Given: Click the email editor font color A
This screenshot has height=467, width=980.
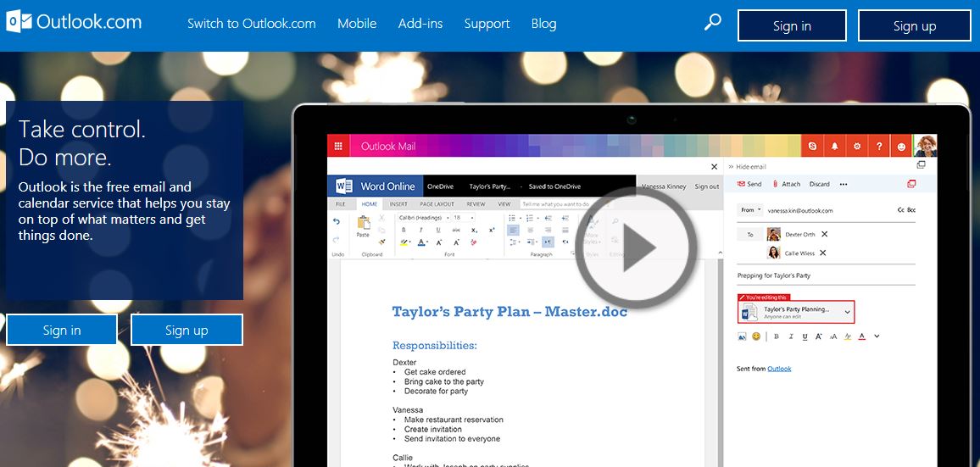Looking at the screenshot, I should tap(861, 336).
